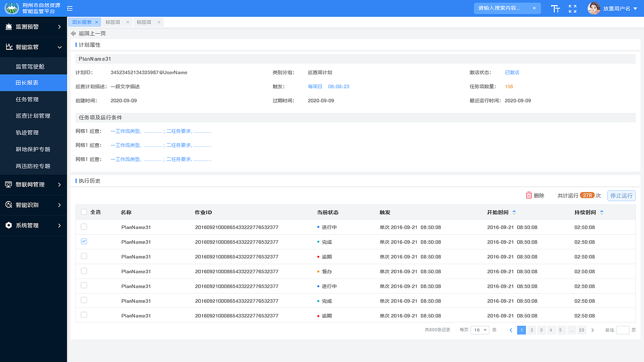Viewport: 644px width, 362px height.
Task: Go to page 3
Action: pyautogui.click(x=541, y=330)
